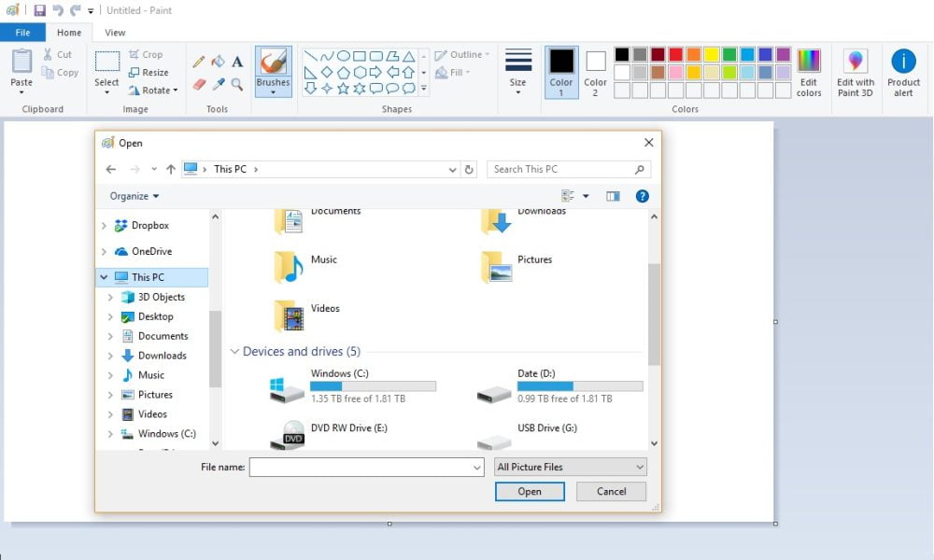
Task: Select the Magnifier tool
Action: pyautogui.click(x=237, y=84)
